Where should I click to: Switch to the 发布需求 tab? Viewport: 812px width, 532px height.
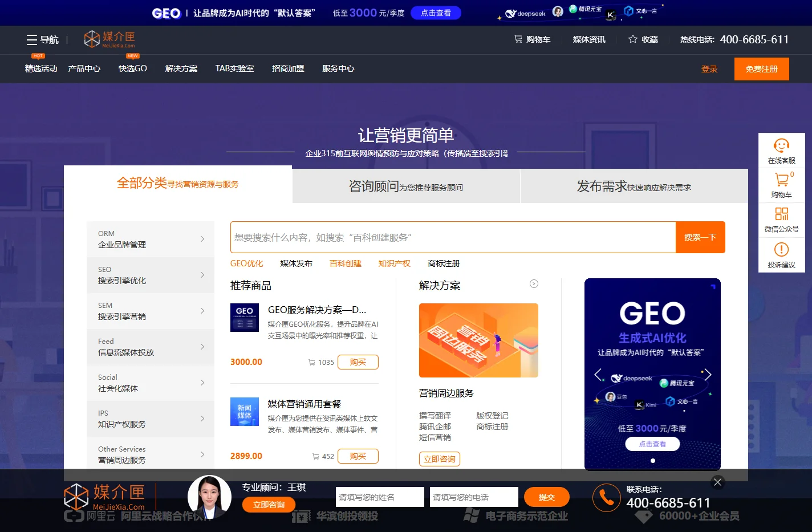(634, 186)
